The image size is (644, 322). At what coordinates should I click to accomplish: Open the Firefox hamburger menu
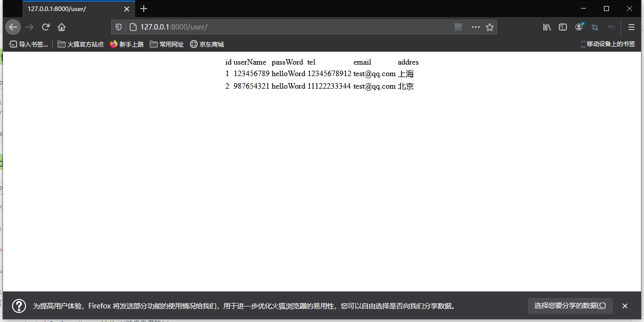[631, 27]
